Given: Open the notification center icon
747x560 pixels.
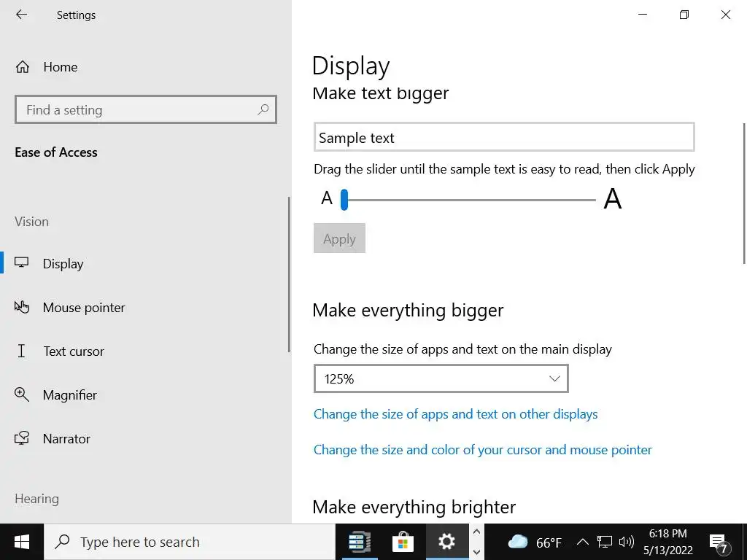Looking at the screenshot, I should (719, 542).
